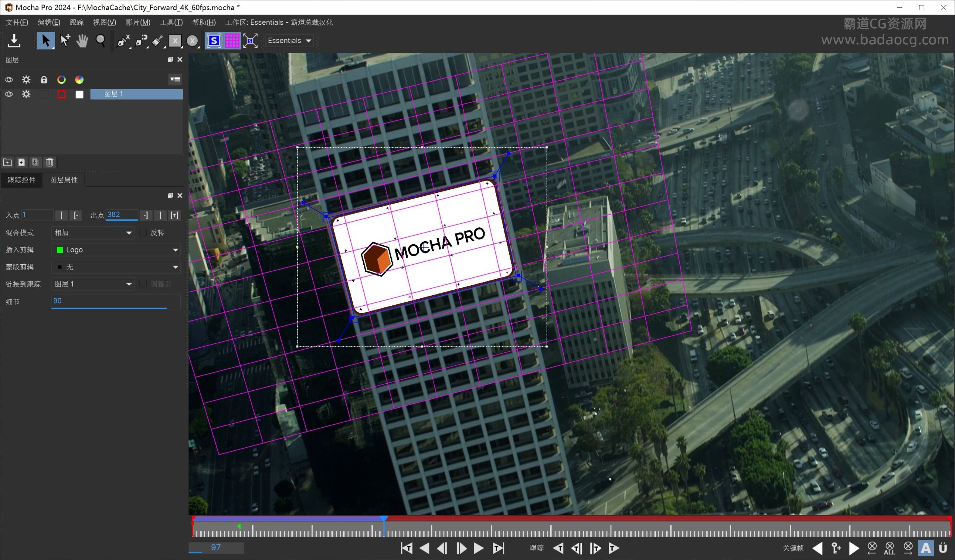Screen dimensions: 955x560
Task: Toggle all layers tracking cog in header
Action: coord(26,79)
